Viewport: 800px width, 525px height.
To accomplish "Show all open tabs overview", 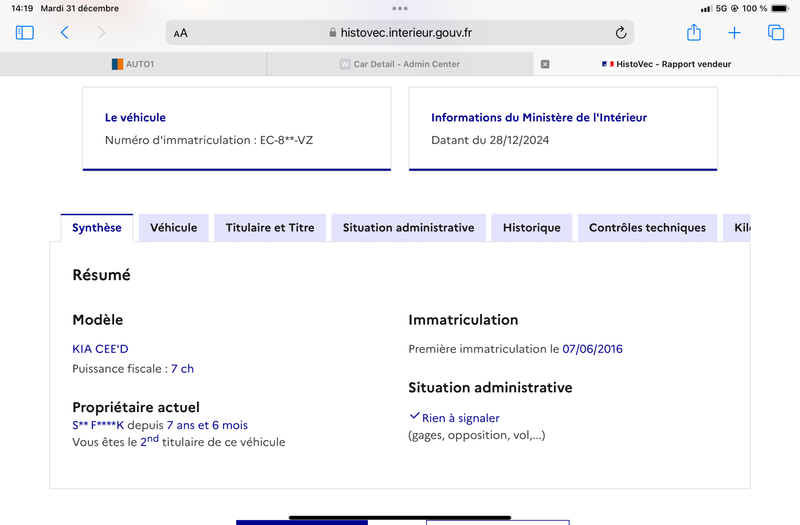I will click(x=776, y=33).
